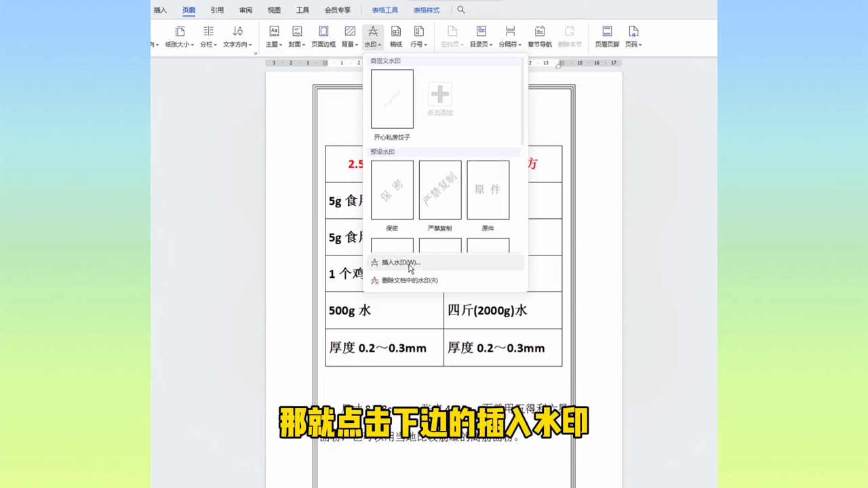Switch to the 表格工具 tab
The height and width of the screenshot is (488, 868).
(x=385, y=10)
